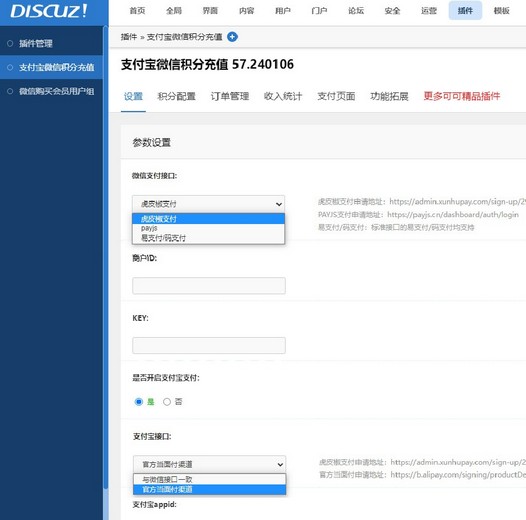Open 安全 in top navigation
Viewport: 526px width, 520px height.
tap(392, 11)
